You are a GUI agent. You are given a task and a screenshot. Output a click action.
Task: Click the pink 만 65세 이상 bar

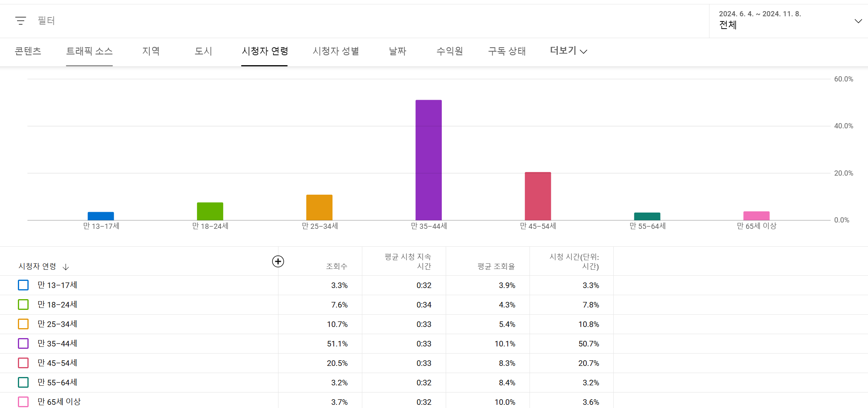pos(756,216)
